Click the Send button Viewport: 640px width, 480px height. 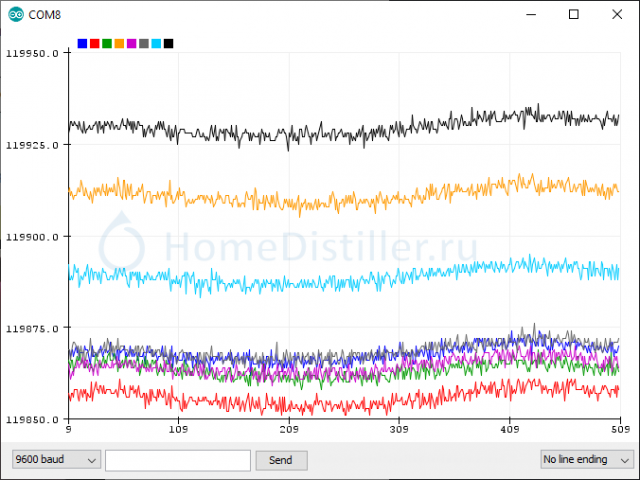coord(281,460)
